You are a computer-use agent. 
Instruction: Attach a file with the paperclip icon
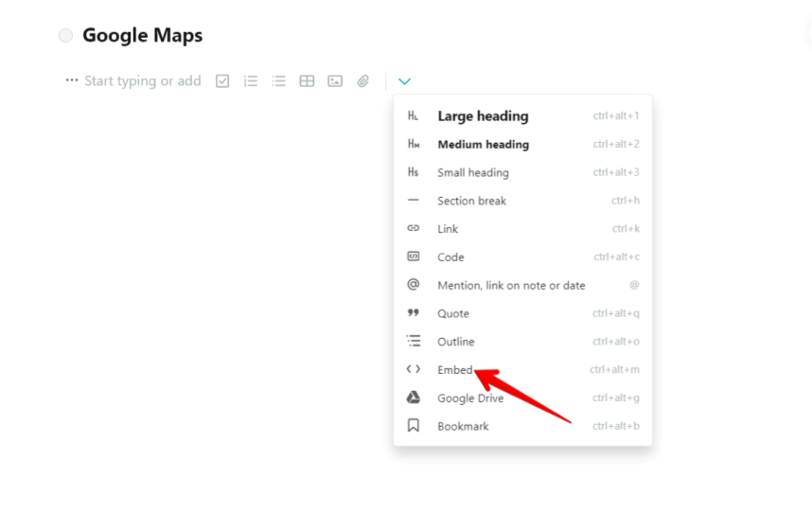363,81
